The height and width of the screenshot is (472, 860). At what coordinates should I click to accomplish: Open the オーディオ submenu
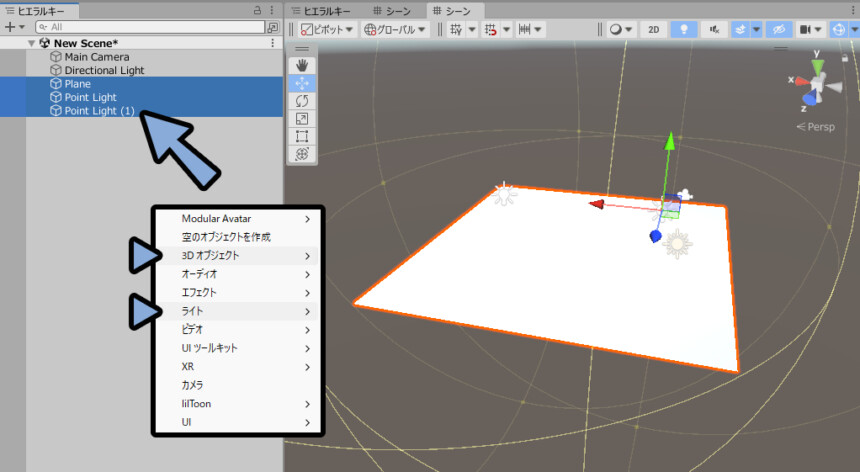[x=237, y=274]
